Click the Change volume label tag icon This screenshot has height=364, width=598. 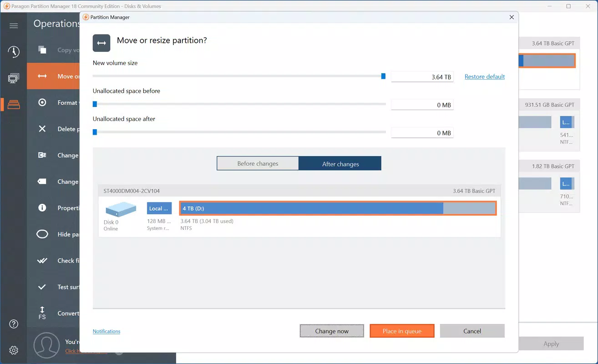42,181
